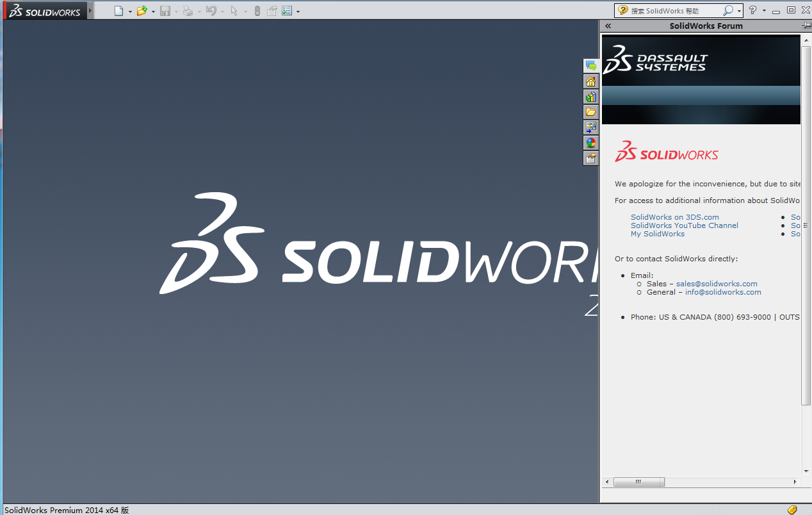
Task: Collapse the task pane with the double chevron
Action: coord(608,26)
